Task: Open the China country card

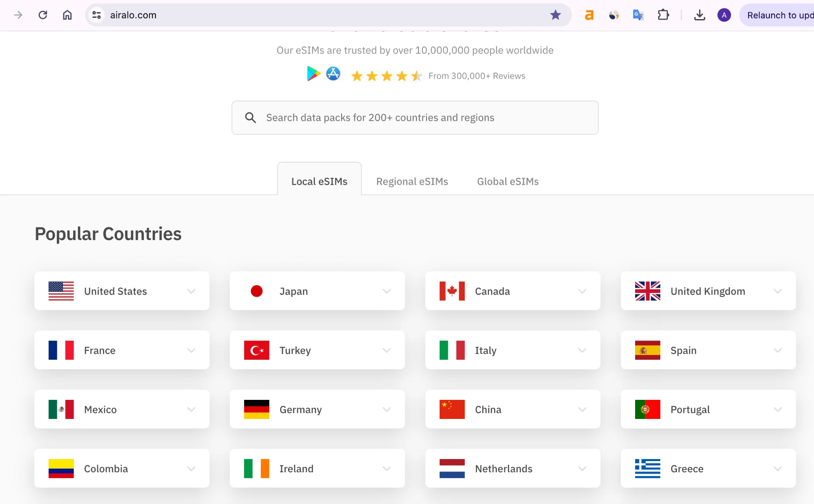Action: (x=513, y=409)
